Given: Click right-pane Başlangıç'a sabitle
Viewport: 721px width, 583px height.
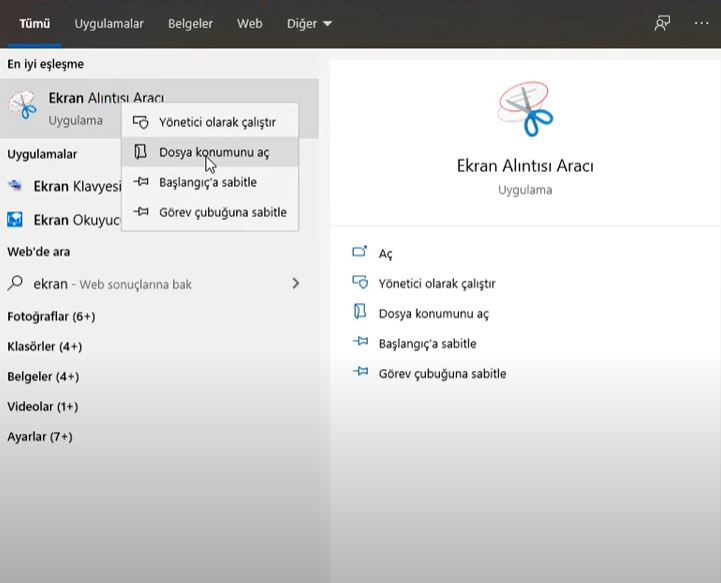Looking at the screenshot, I should tap(427, 343).
